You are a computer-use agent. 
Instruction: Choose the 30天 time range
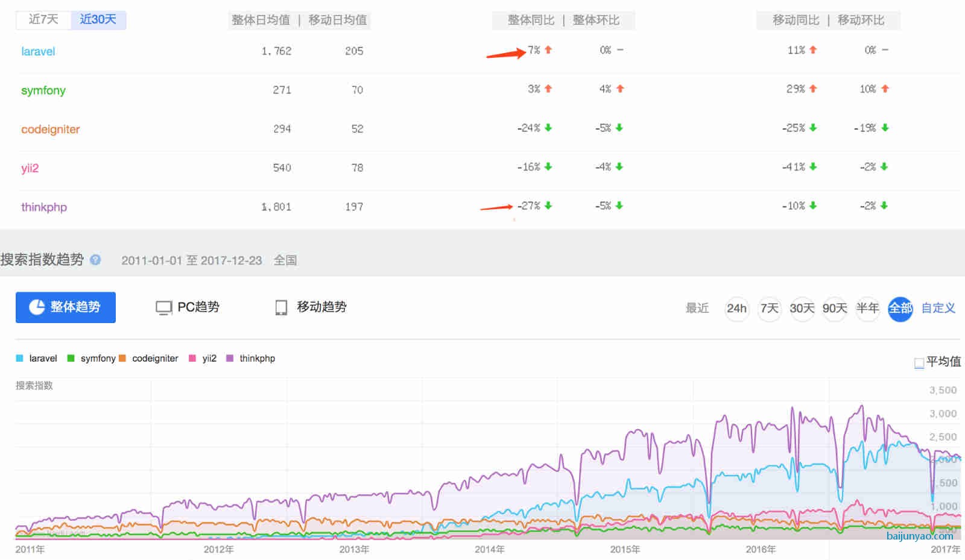pos(802,309)
